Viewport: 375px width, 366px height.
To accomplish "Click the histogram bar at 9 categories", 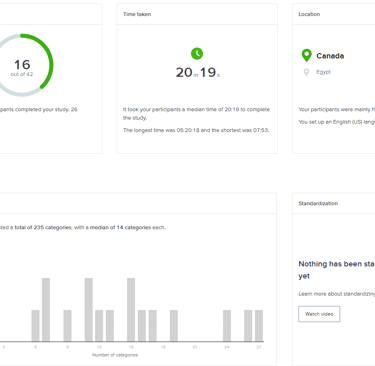I will pos(67,326).
